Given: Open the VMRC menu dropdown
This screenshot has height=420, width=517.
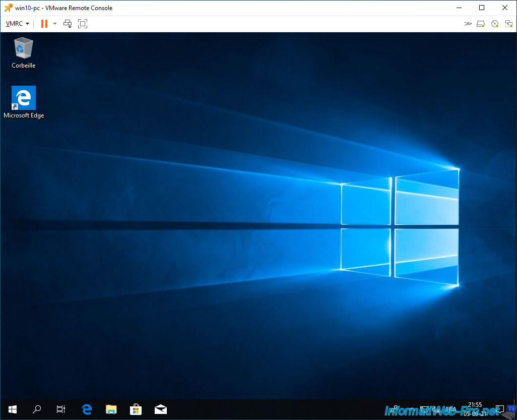Looking at the screenshot, I should point(18,23).
